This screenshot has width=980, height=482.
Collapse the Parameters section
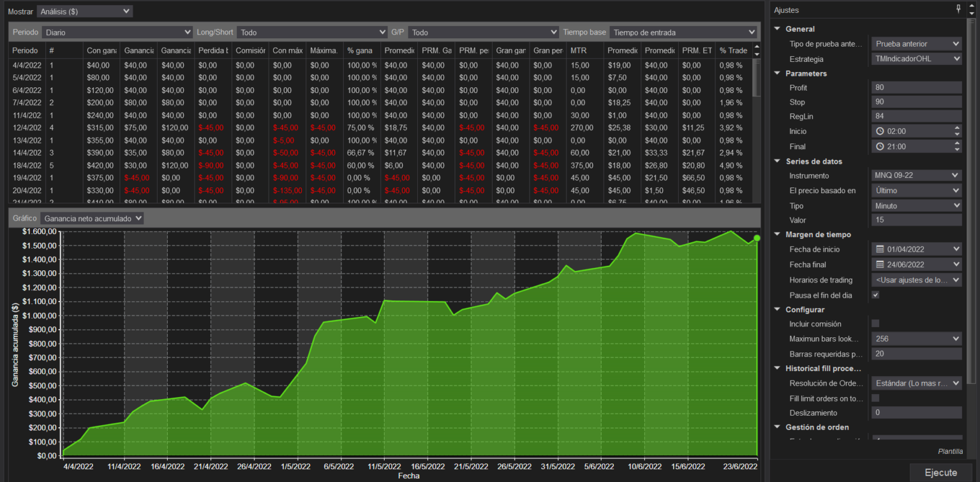776,73
